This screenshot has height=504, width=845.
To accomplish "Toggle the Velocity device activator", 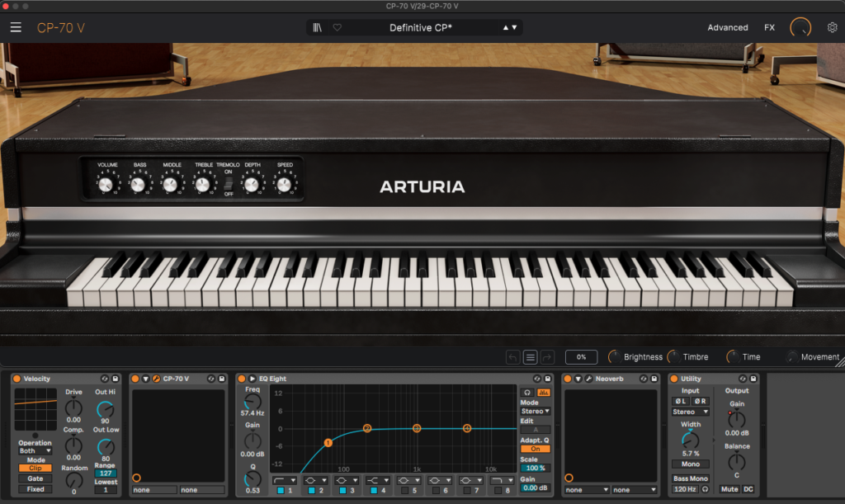I will click(x=17, y=379).
